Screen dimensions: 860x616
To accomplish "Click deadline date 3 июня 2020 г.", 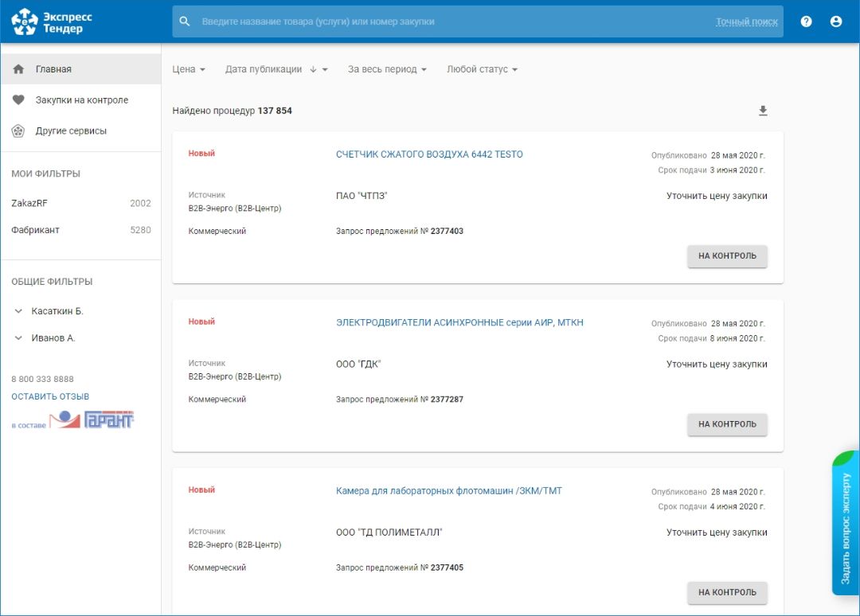I will 737,170.
